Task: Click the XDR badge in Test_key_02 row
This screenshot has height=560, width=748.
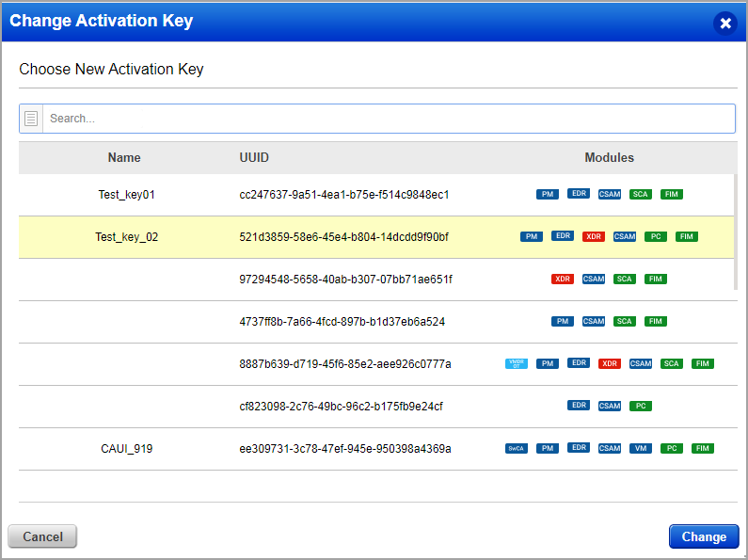Action: pos(594,236)
